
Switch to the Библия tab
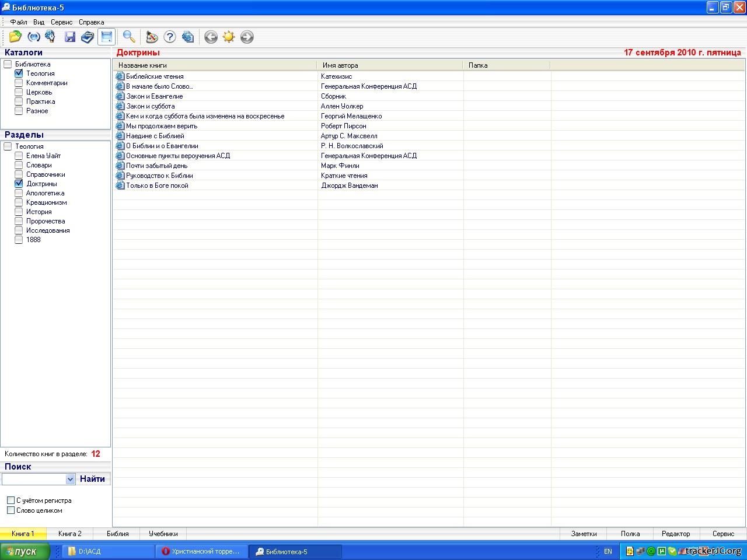point(118,534)
